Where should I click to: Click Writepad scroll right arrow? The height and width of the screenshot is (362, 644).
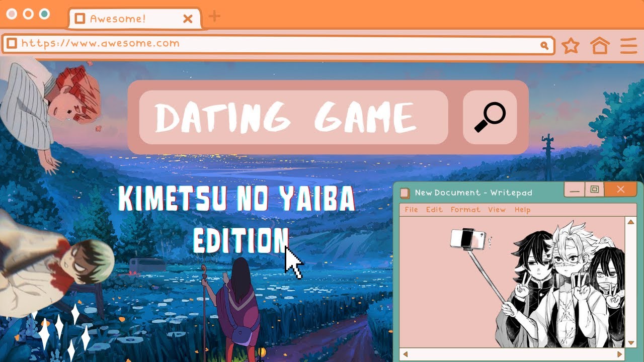620,354
